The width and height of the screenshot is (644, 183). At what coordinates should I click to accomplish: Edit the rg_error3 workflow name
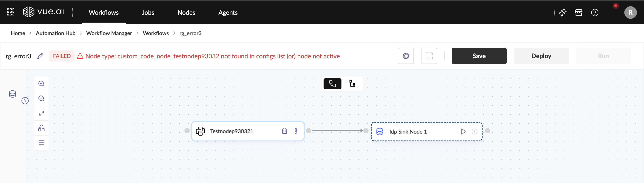[40, 56]
